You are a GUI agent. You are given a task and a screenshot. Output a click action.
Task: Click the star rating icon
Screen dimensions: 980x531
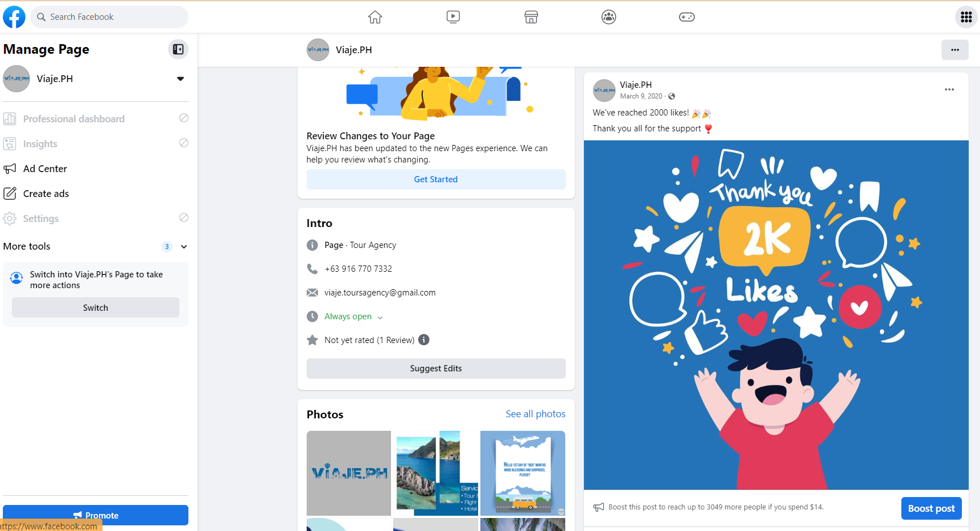312,340
